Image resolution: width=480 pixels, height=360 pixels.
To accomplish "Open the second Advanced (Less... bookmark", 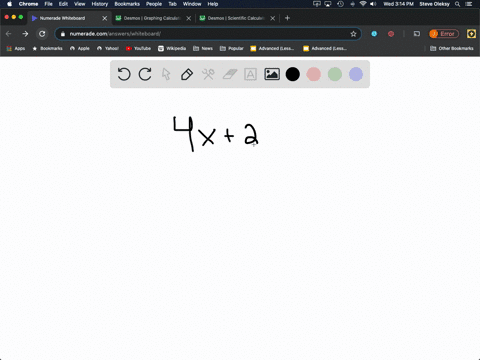I will pos(325,48).
